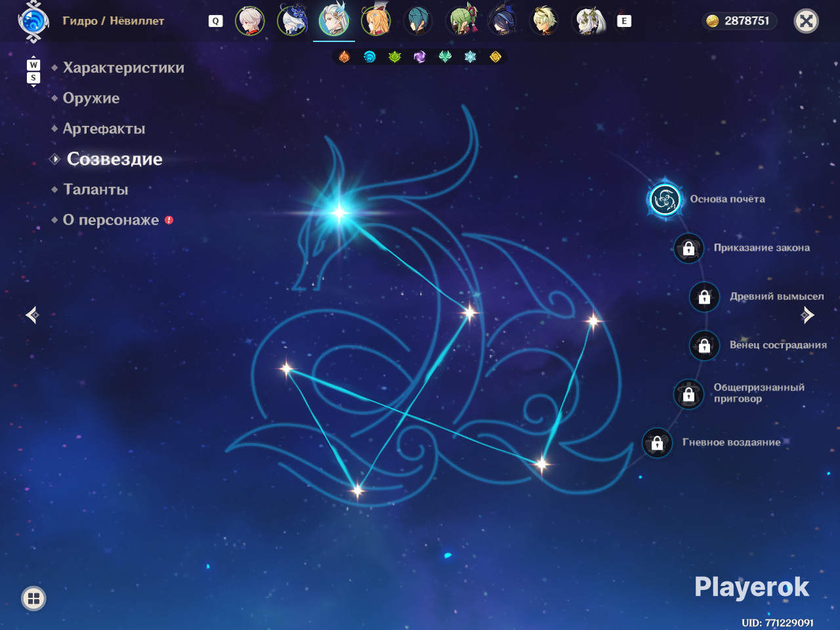Choose the white ponytail character avatar
Viewport: 840px width, 630px height.
pos(588,21)
